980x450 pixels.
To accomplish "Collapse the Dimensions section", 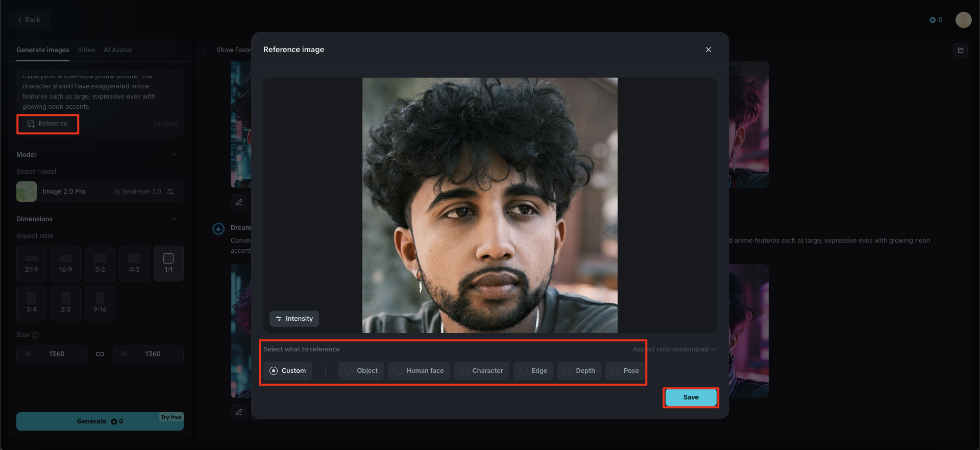I will 175,219.
